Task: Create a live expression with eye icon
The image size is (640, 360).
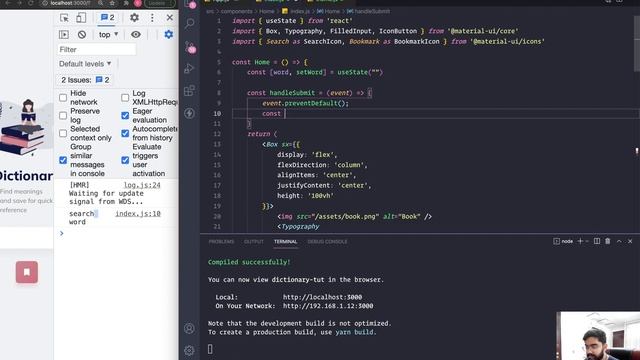Action: pyautogui.click(x=136, y=35)
